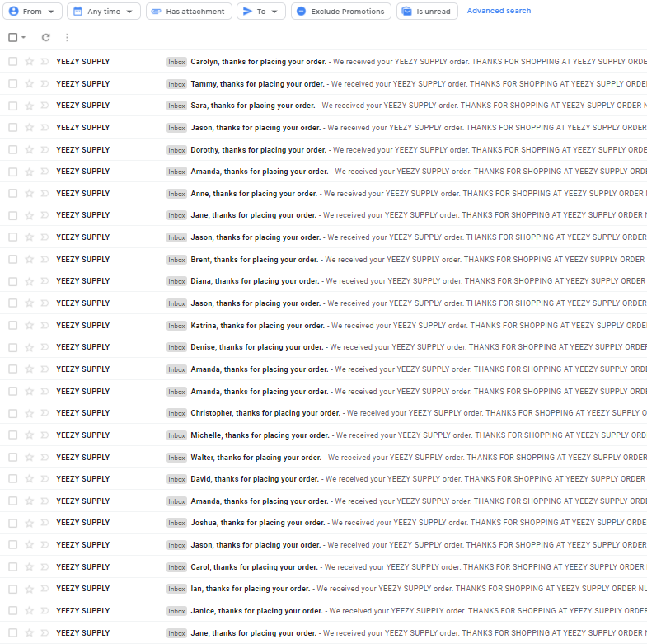Open the more options three-dot menu
647x644 pixels.
pyautogui.click(x=67, y=38)
